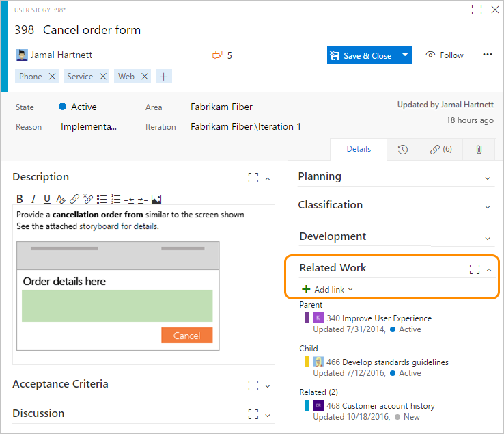Increase indent in Description toolbar

[143, 199]
